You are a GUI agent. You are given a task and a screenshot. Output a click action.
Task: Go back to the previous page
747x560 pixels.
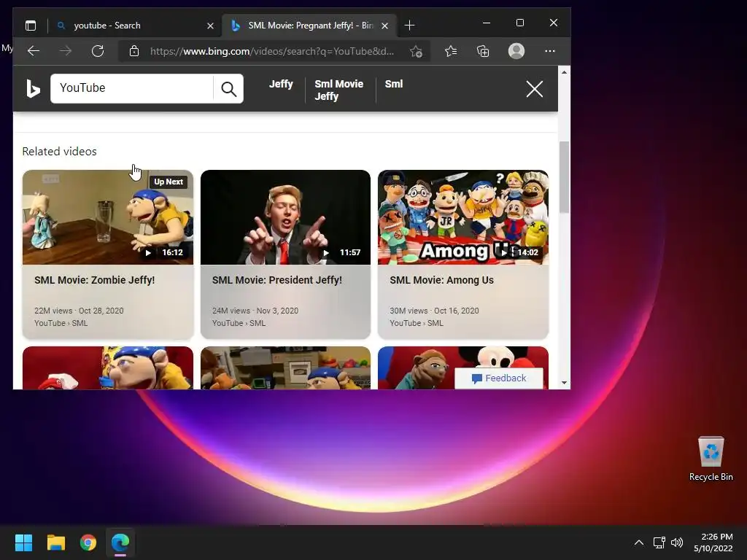(34, 51)
